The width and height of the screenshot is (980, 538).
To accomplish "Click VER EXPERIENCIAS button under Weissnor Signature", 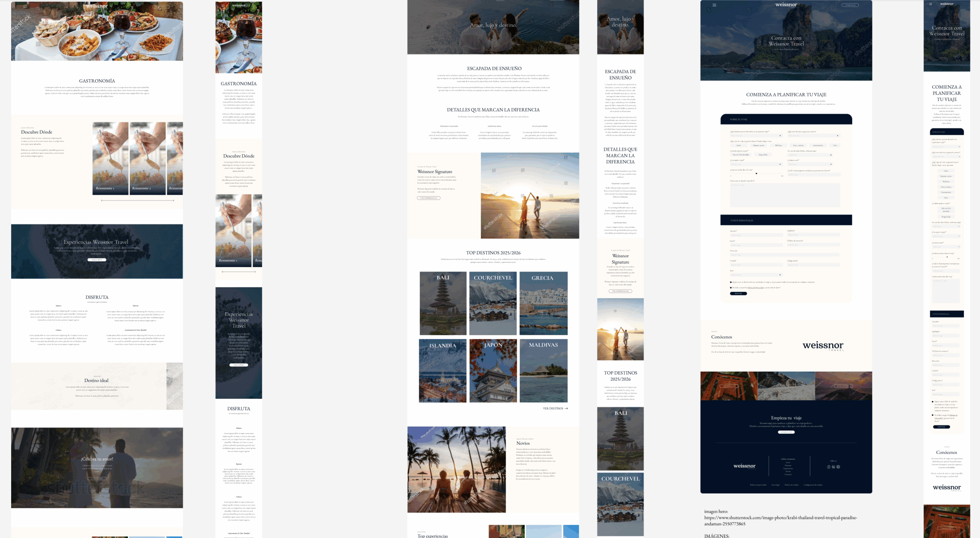I will [428, 198].
